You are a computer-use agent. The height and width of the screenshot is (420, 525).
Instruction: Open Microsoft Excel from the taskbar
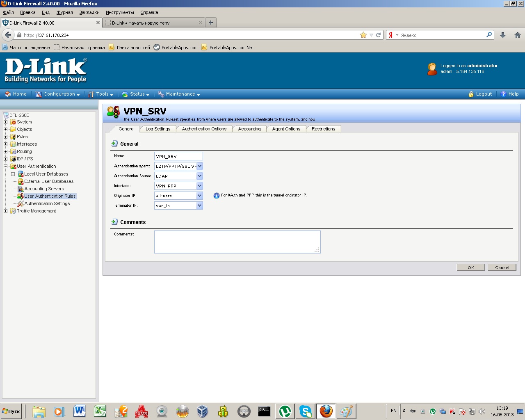tap(100, 411)
